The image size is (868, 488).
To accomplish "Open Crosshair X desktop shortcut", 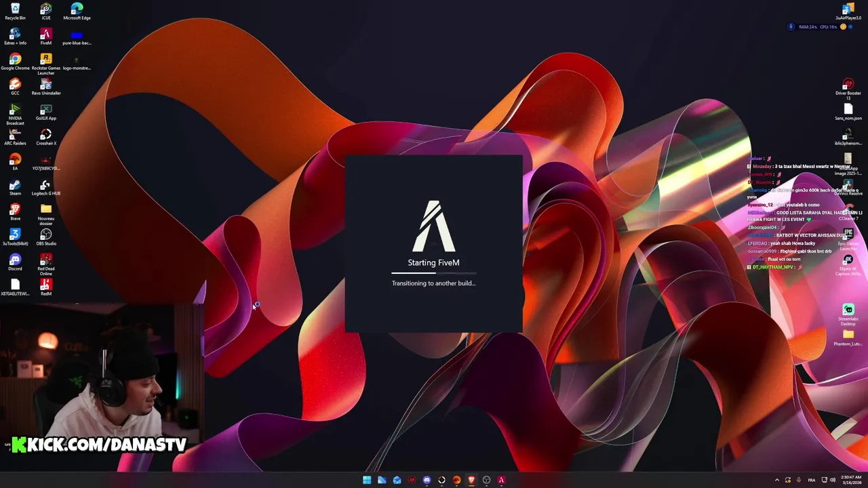I will [x=45, y=136].
